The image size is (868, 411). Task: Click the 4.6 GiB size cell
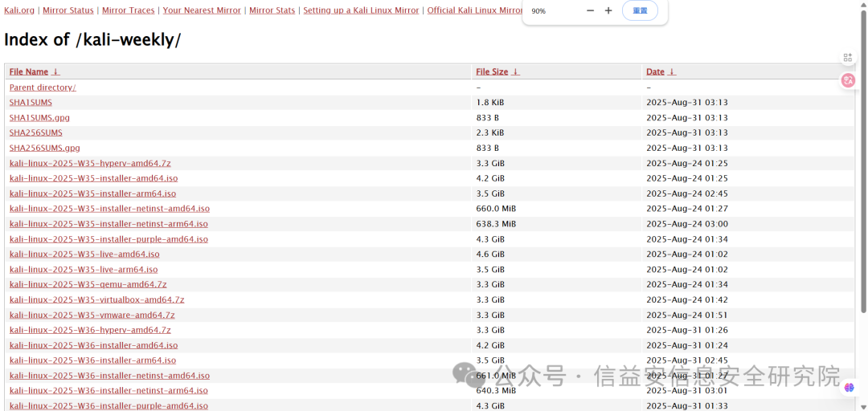[x=490, y=254]
